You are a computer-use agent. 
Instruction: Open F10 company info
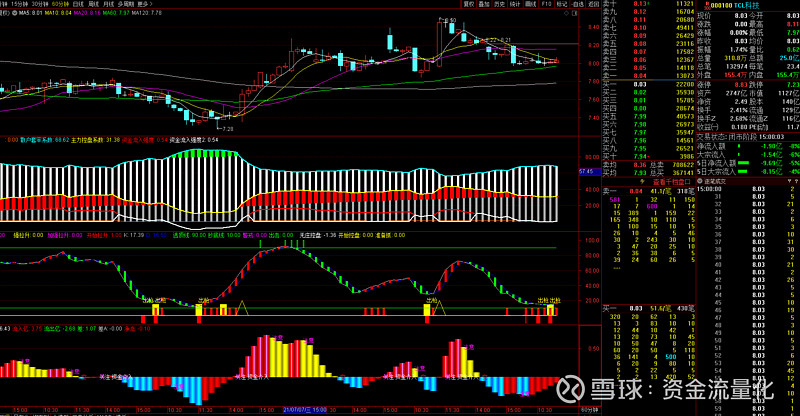pos(546,4)
